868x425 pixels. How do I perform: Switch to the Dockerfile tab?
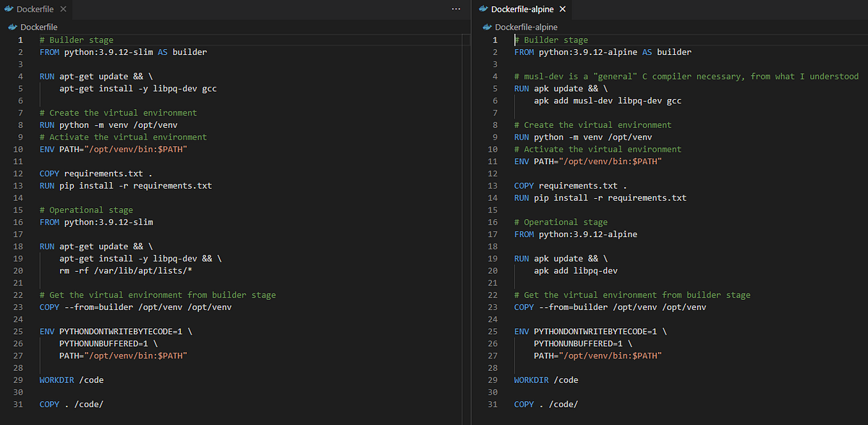(x=36, y=9)
